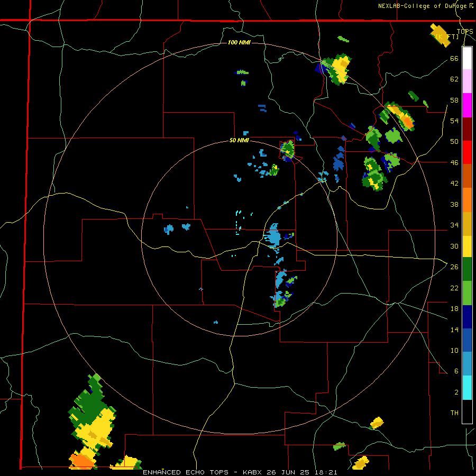Pick the light orange legend swatch
Screen dimensions: 476x476
tap(467, 200)
